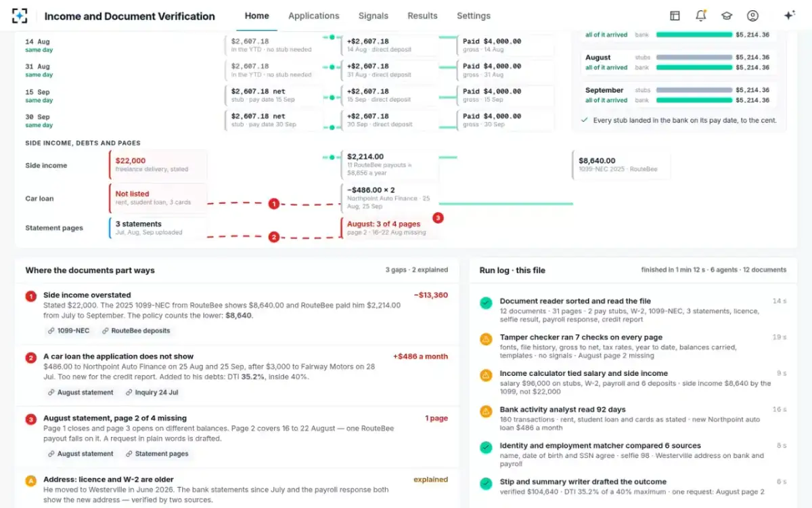
Task: Click the '−$13,360' side income difference
Action: click(431, 295)
